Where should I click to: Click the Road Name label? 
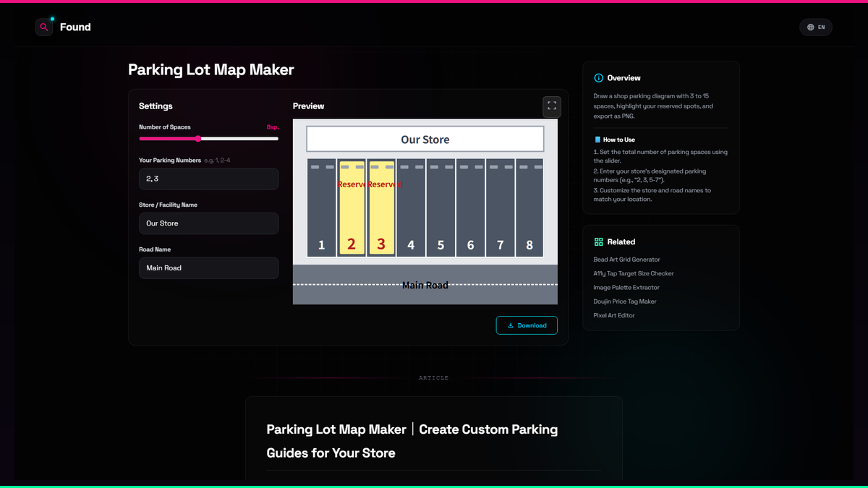[156, 249]
